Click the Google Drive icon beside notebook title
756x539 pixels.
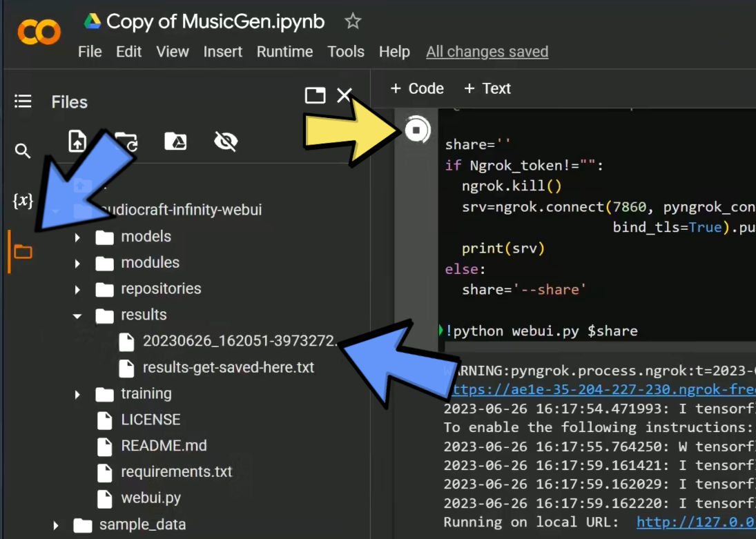coord(92,21)
